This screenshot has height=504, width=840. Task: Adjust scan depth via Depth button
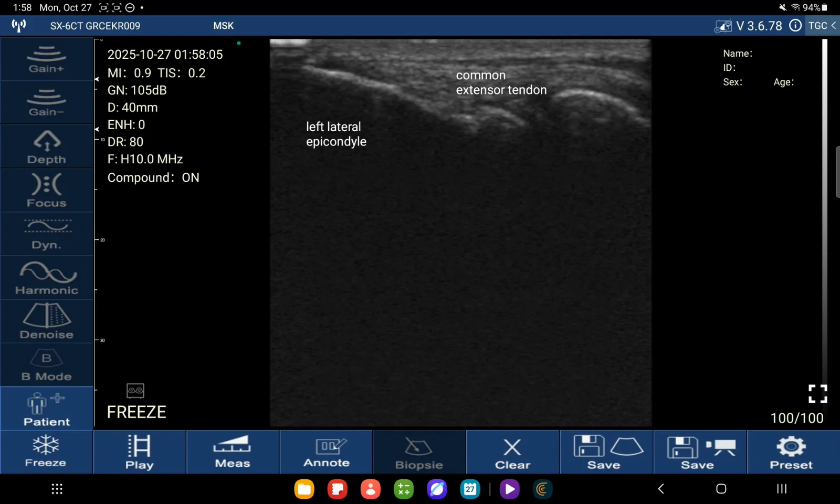pyautogui.click(x=47, y=146)
